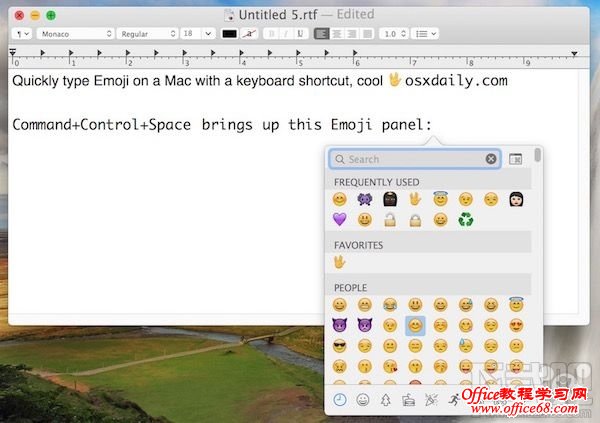Toggle Italic formatting in toolbar
Image resolution: width=600 pixels, height=423 pixels.
(x=286, y=34)
